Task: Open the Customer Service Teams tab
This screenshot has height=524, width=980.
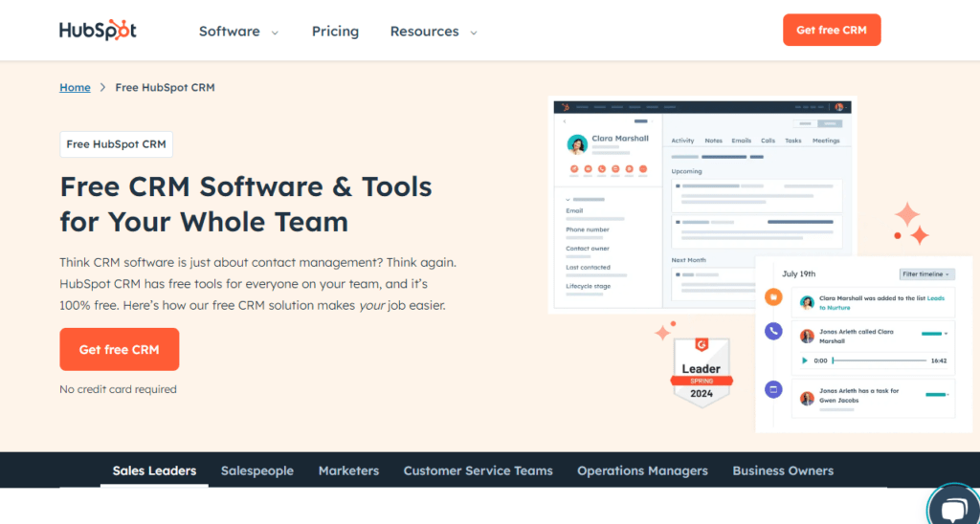Action: pyautogui.click(x=479, y=470)
